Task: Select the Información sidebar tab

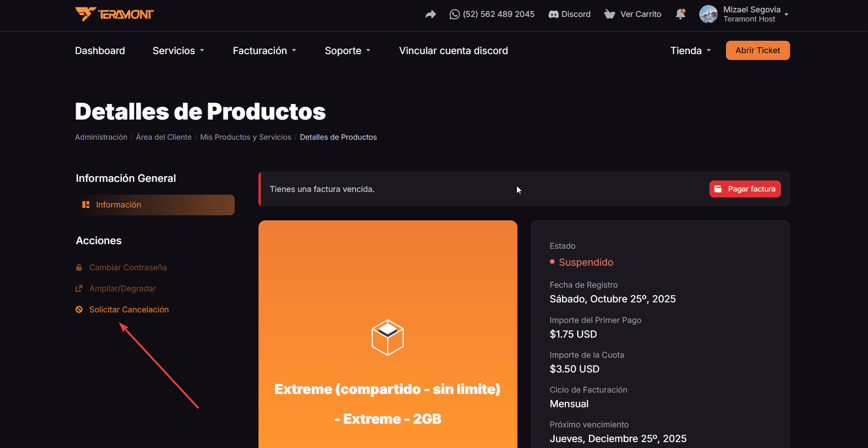Action: 155,205
